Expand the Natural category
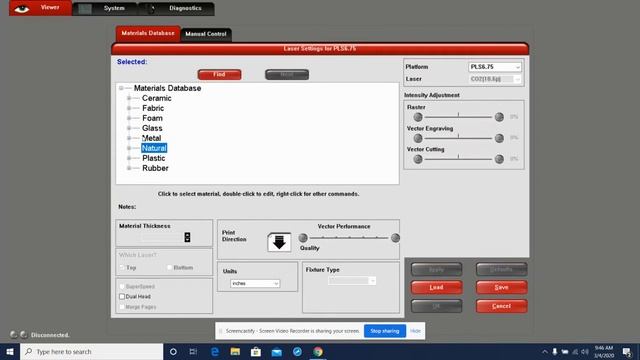This screenshot has height=360, width=640. tap(129, 148)
